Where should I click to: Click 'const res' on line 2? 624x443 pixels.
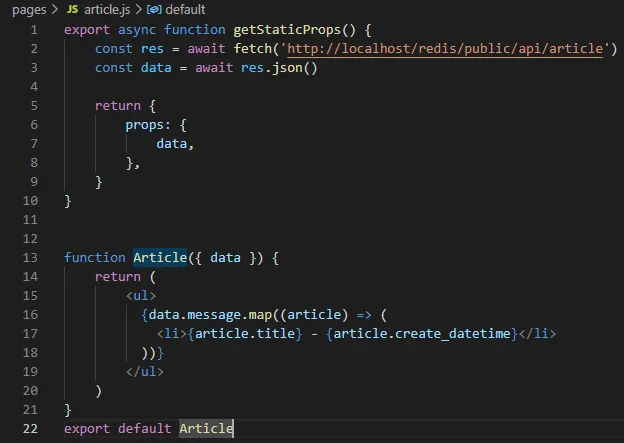[x=129, y=49]
